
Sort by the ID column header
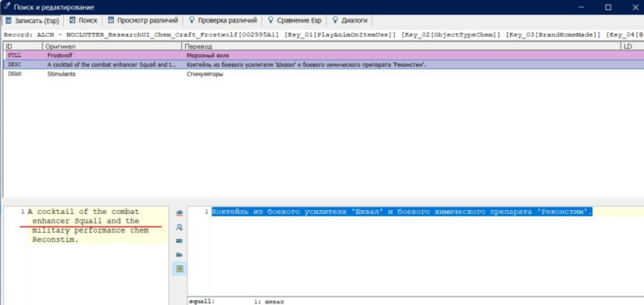tap(21, 46)
